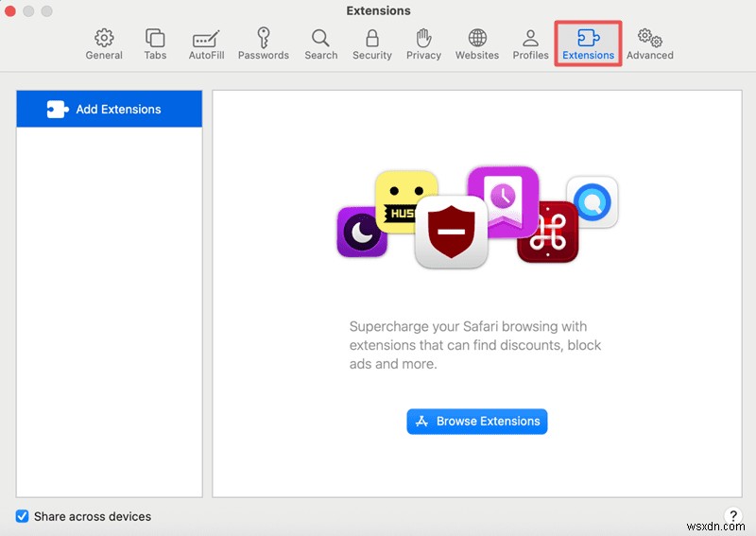Open help with the question mark button

[733, 515]
